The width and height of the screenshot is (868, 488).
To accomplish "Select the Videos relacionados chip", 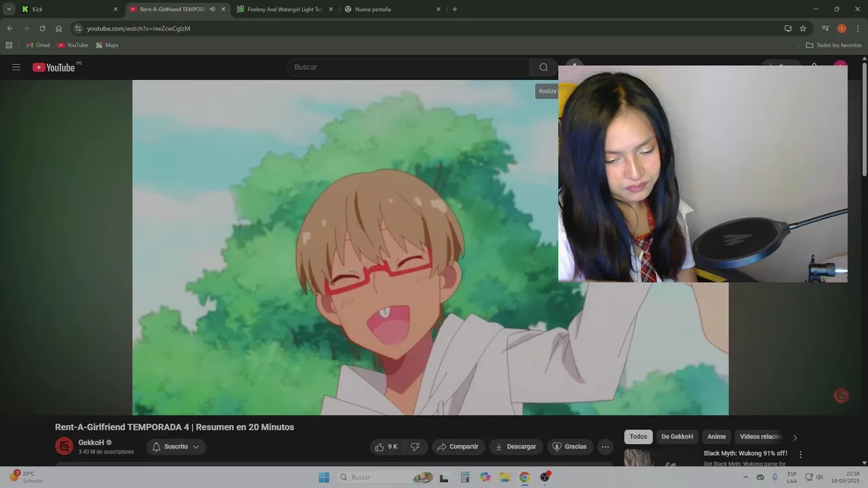I will tap(759, 436).
